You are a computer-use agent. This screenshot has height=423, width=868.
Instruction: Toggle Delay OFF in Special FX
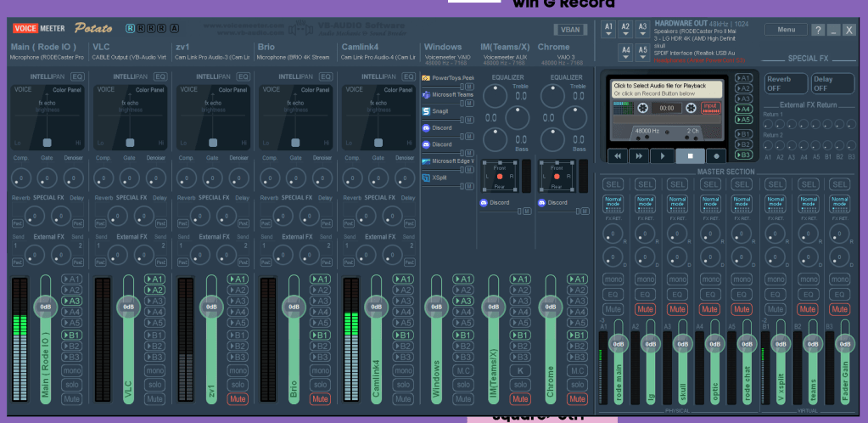832,83
